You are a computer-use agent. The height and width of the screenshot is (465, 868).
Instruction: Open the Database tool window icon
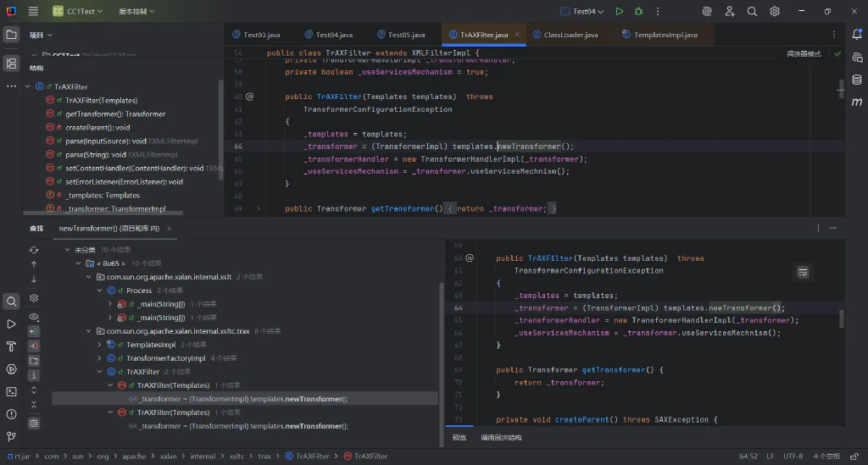pyautogui.click(x=857, y=80)
